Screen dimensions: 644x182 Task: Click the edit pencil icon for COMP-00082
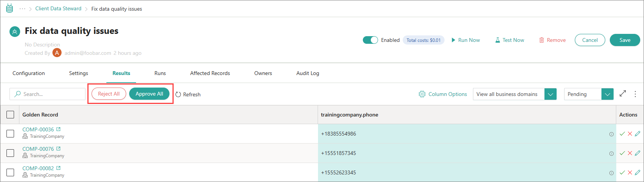[x=638, y=172]
